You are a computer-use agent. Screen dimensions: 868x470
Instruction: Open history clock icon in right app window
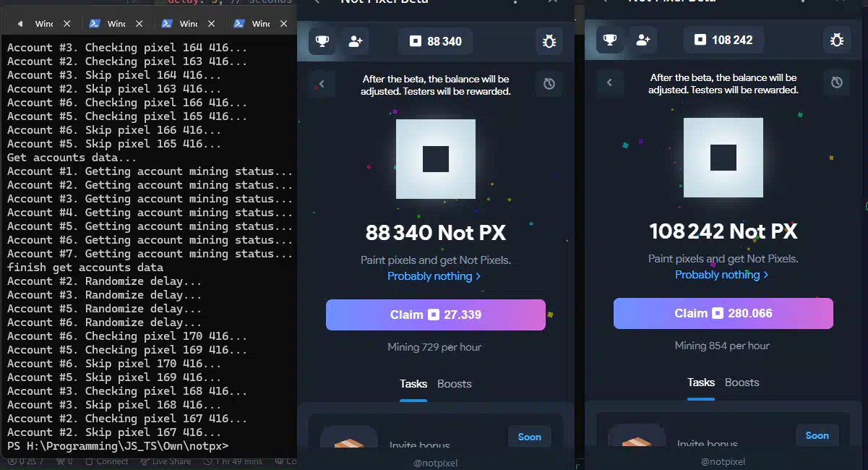tap(836, 82)
